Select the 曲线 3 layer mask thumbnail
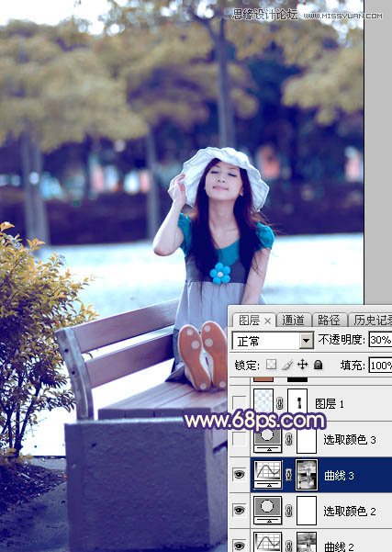Screen dimensions: 392x552 pos(307,475)
